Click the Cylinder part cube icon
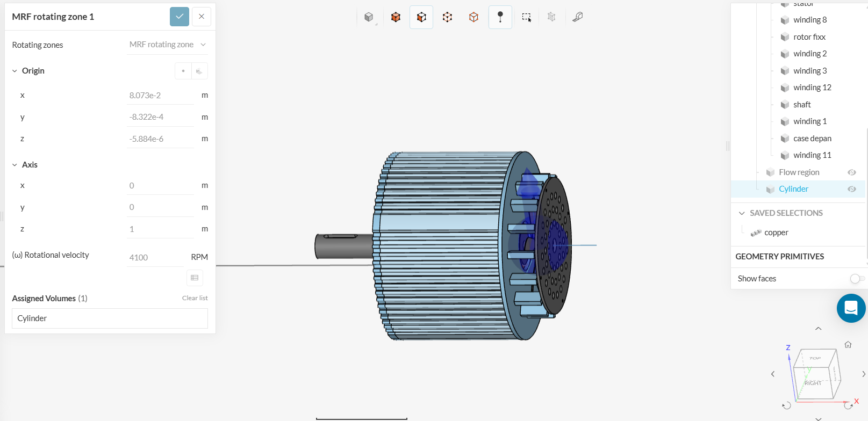868x421 pixels. [x=770, y=190]
